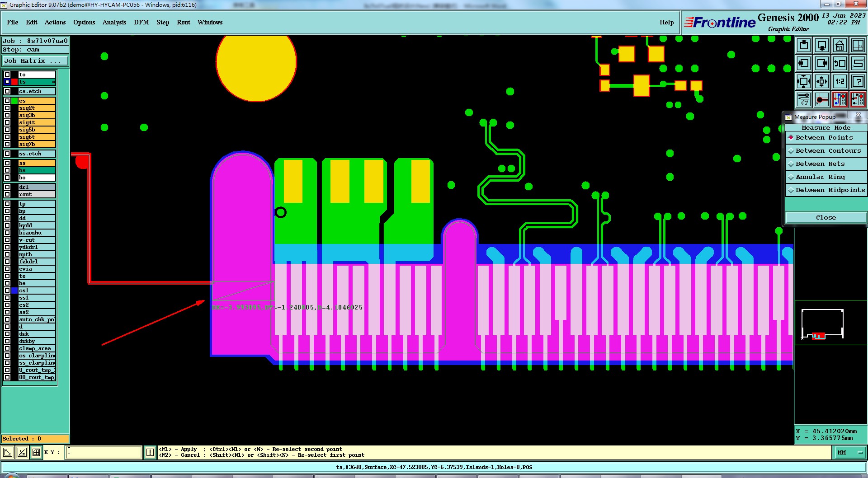
Task: Open the File menu
Action: pyautogui.click(x=13, y=22)
